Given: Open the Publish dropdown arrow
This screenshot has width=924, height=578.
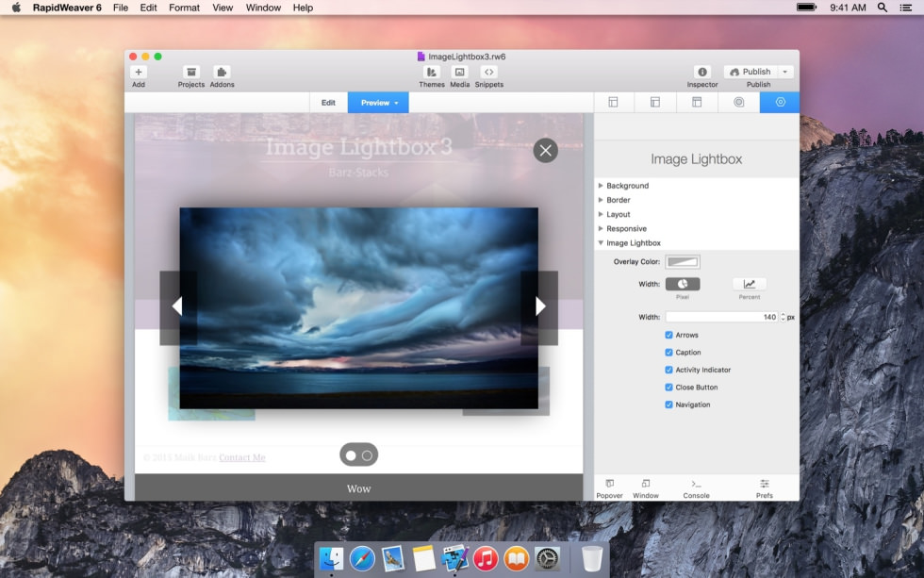Looking at the screenshot, I should pos(784,72).
